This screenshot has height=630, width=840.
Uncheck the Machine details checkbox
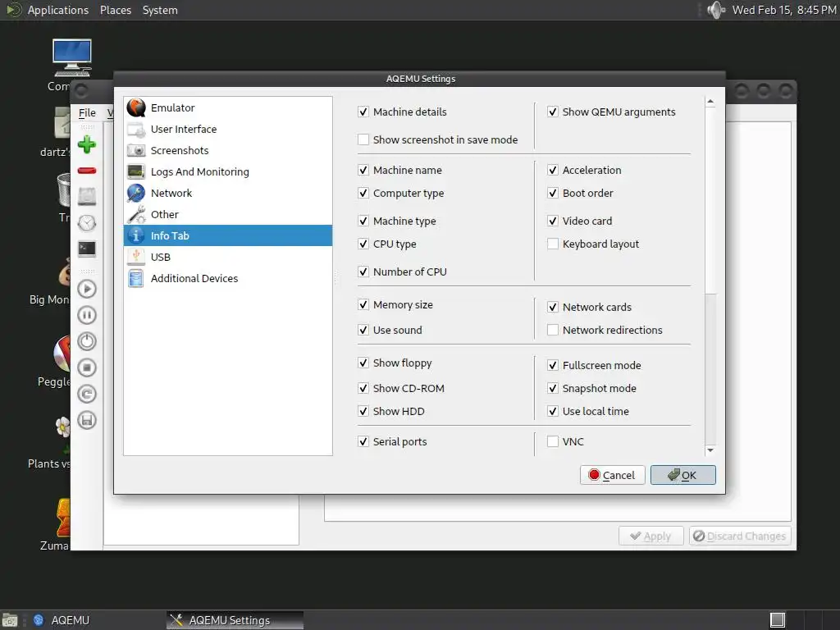pos(363,112)
